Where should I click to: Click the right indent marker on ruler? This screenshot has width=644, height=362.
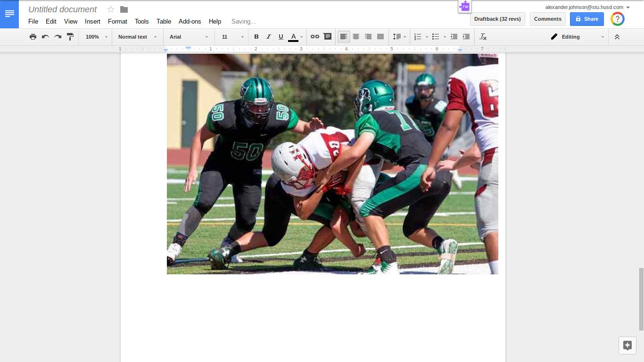click(460, 49)
